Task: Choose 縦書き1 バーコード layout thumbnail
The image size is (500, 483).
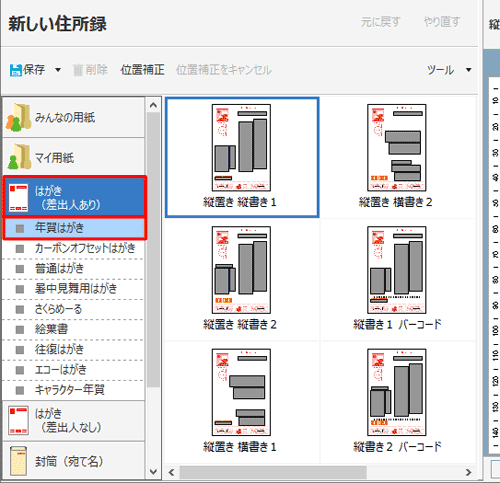Action: [396, 270]
